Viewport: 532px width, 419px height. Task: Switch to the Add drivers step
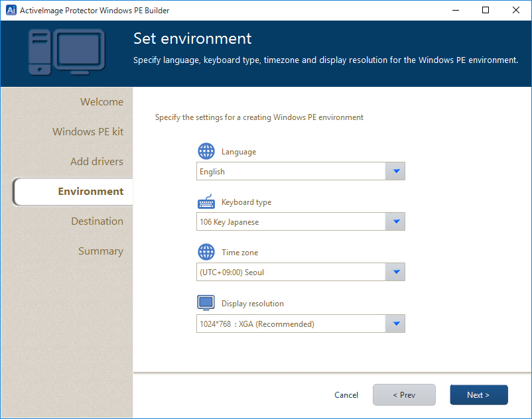(97, 162)
